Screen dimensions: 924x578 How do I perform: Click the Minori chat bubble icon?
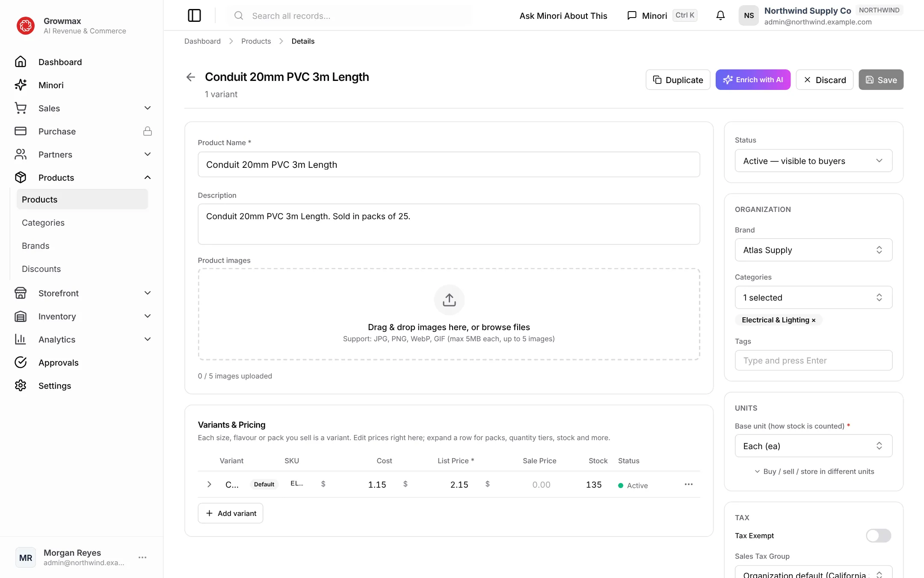coord(632,16)
